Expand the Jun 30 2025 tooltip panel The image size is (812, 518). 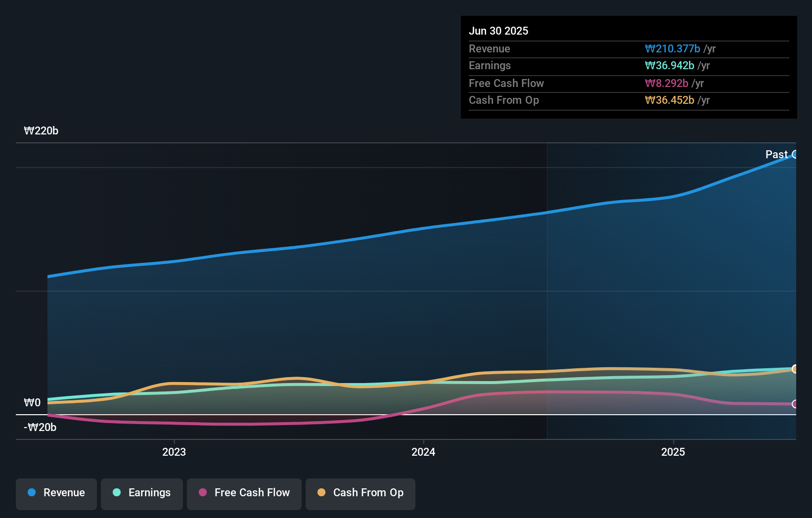629,67
